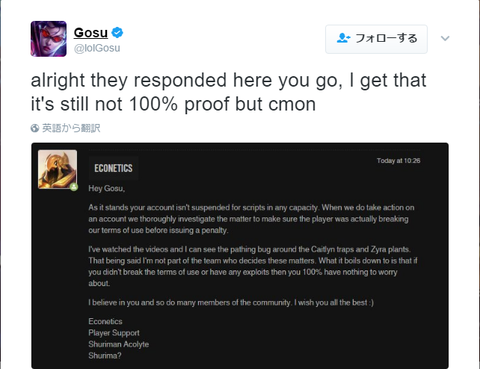The width and height of the screenshot is (480, 369).
Task: Click the 'Hey Gosu,' greeting line
Action: click(x=107, y=189)
